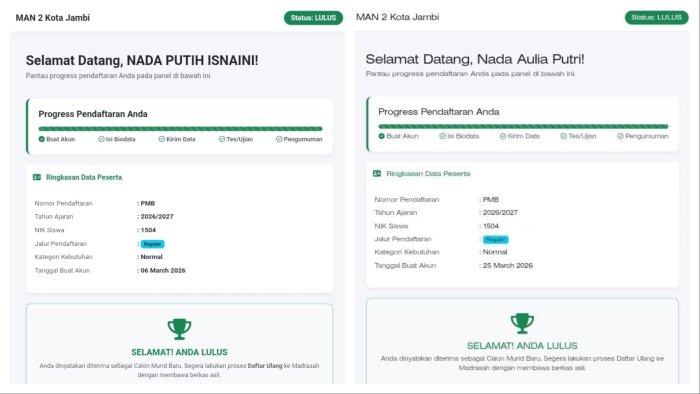Click left 'Tanggal Buat Akun' label
Viewport: 700px width, 394px height.
[x=62, y=270]
